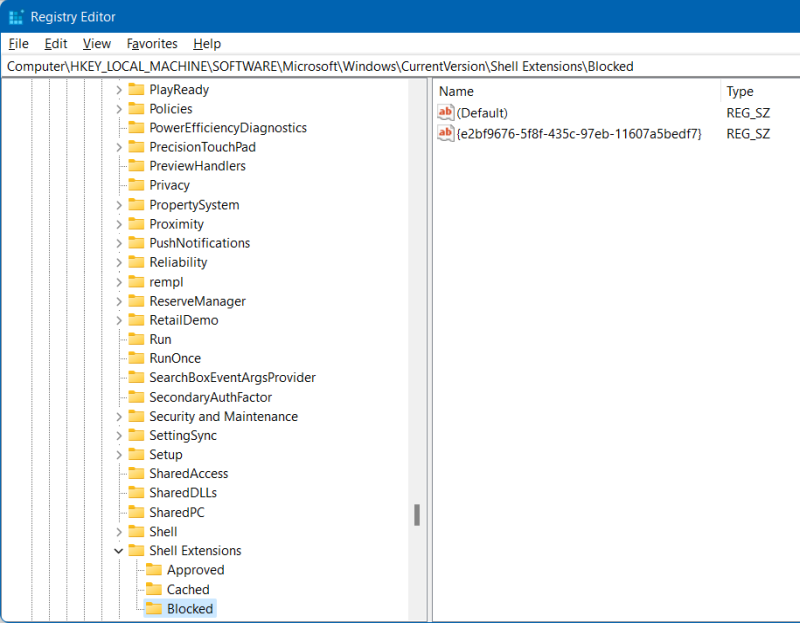
Task: Expand the Security and Maintenance key
Action: (118, 416)
